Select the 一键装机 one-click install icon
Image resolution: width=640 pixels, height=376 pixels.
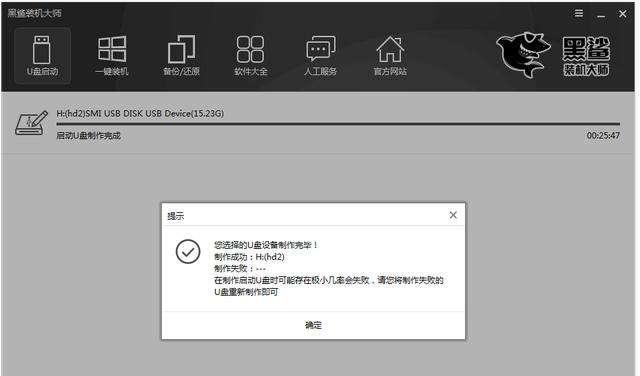pyautogui.click(x=112, y=56)
